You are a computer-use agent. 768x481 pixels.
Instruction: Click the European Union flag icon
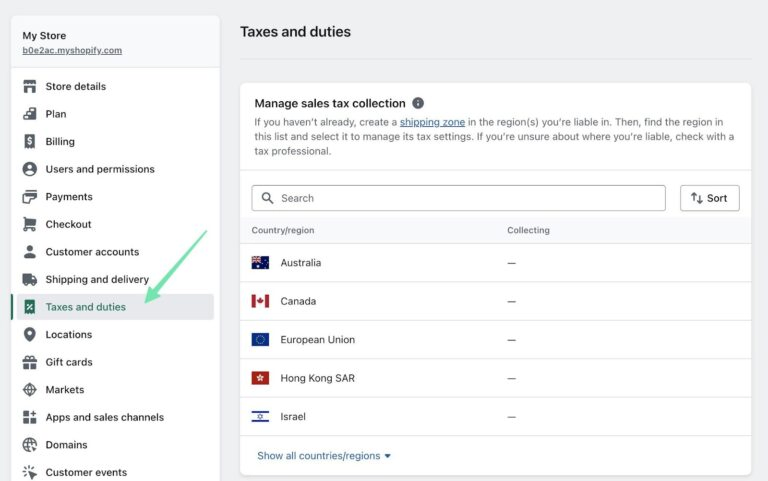tap(260, 339)
